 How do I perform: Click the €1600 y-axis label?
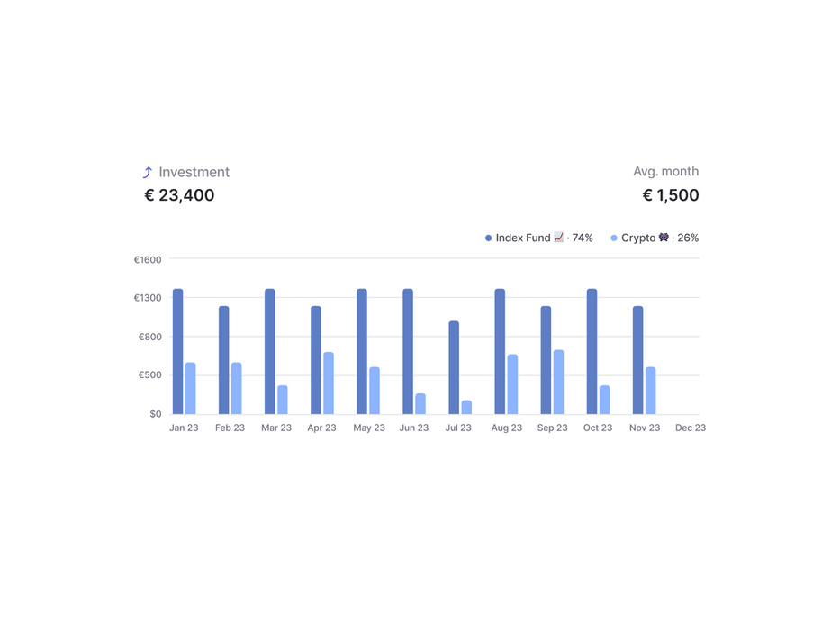point(148,259)
